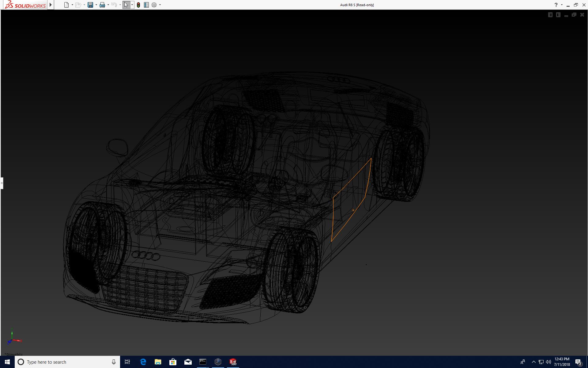
Task: Open the Windows Start button
Action: tap(7, 362)
